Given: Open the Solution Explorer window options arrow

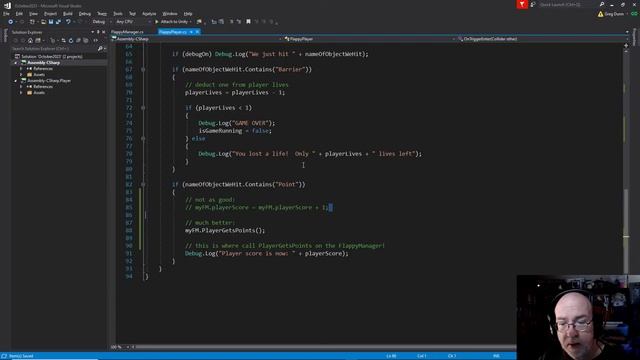Looking at the screenshot, I should click(93, 32).
